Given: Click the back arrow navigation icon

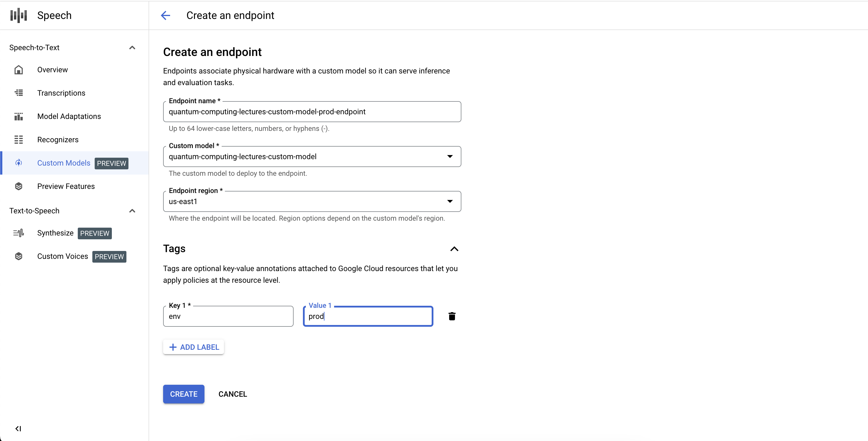Looking at the screenshot, I should [165, 15].
